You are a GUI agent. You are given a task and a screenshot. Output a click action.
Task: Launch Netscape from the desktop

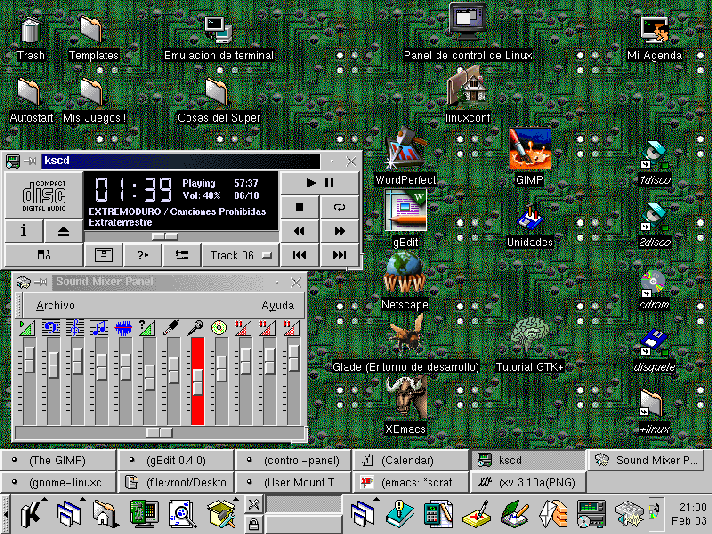tap(404, 271)
